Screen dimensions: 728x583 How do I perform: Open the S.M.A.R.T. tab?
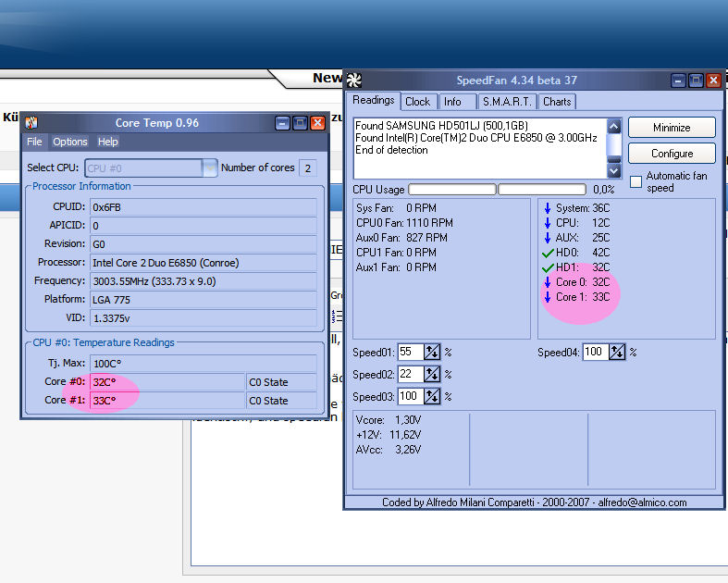tap(507, 102)
